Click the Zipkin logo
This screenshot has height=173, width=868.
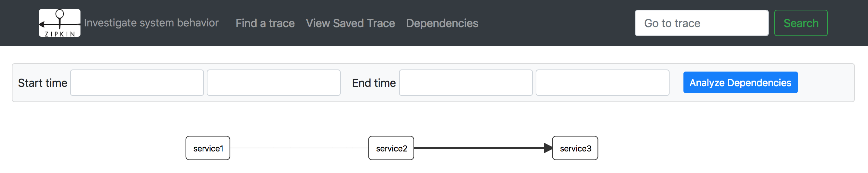click(60, 23)
